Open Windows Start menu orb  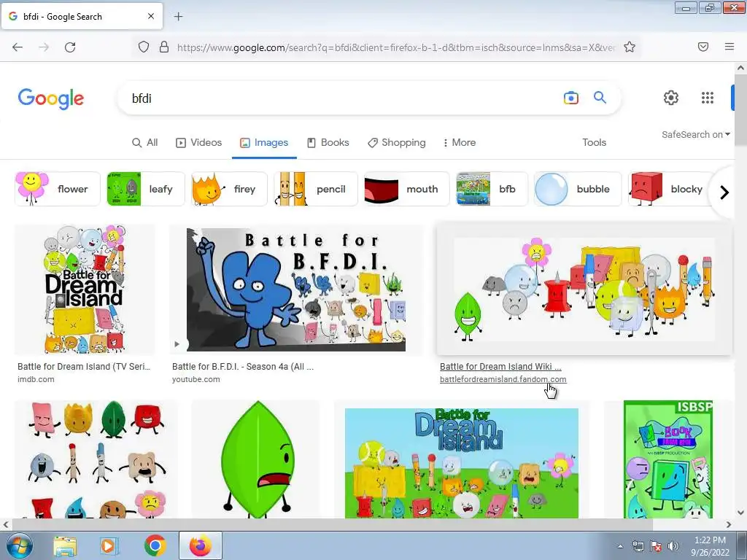click(x=18, y=545)
